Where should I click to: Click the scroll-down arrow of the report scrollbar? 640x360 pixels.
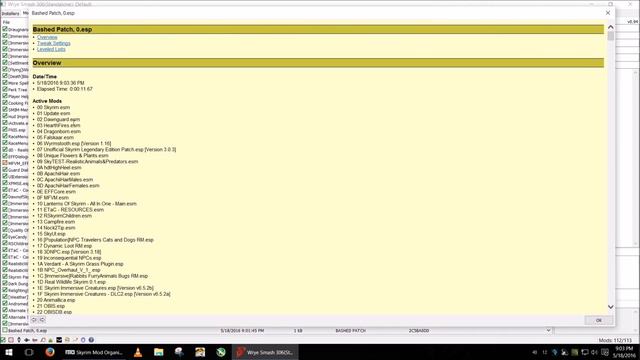point(611,307)
